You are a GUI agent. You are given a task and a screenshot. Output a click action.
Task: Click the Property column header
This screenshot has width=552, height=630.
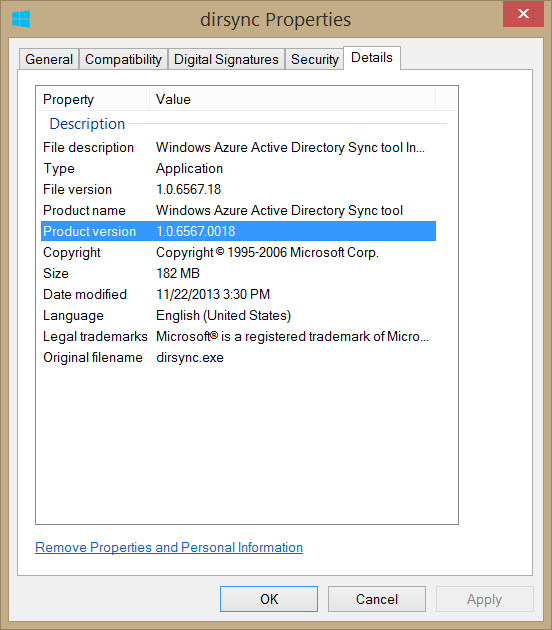click(93, 99)
